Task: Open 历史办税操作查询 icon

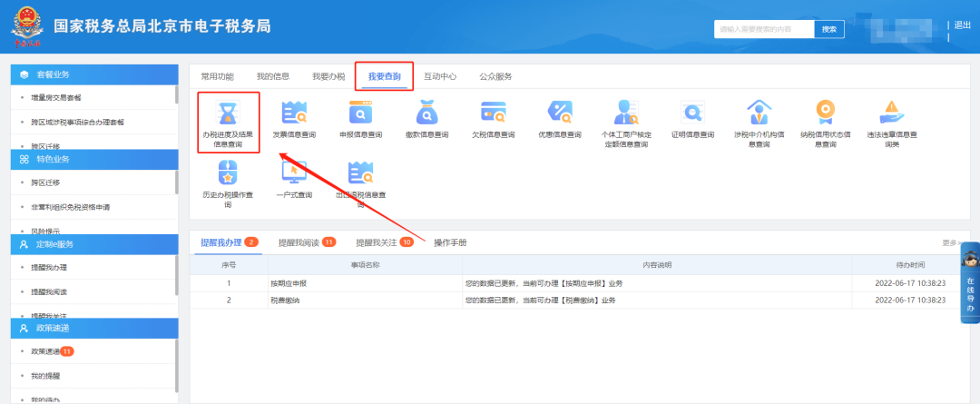Action: pos(228,171)
